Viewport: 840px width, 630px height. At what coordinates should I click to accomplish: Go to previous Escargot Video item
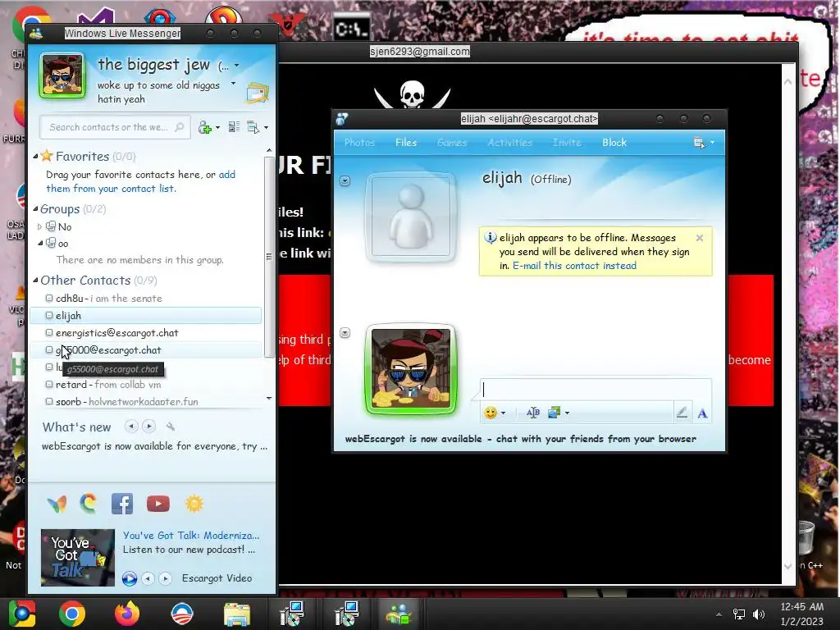pyautogui.click(x=148, y=578)
